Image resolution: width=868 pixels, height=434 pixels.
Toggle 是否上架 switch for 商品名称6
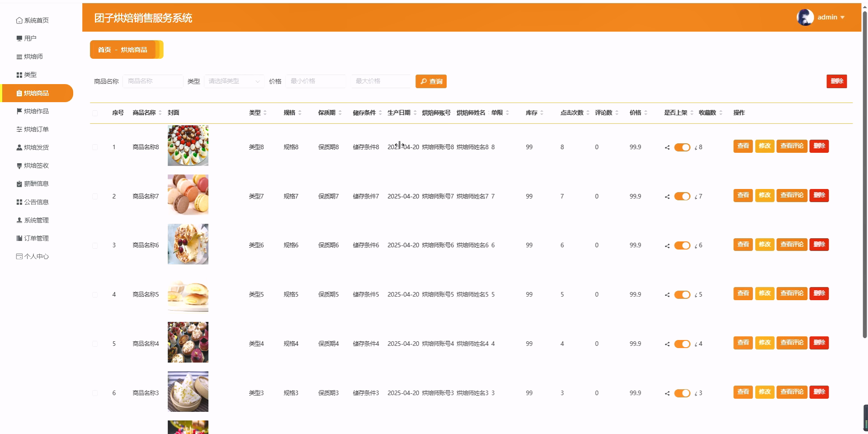pyautogui.click(x=682, y=245)
